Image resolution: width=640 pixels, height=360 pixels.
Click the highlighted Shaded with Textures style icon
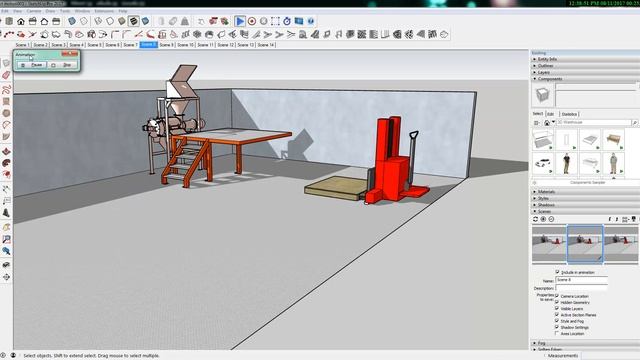(x=133, y=21)
